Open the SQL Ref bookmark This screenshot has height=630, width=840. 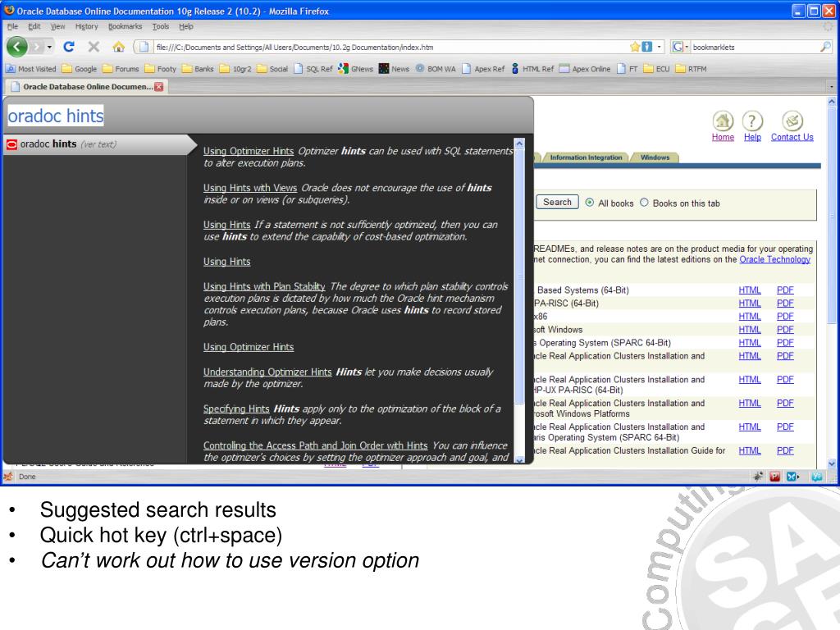click(x=313, y=69)
